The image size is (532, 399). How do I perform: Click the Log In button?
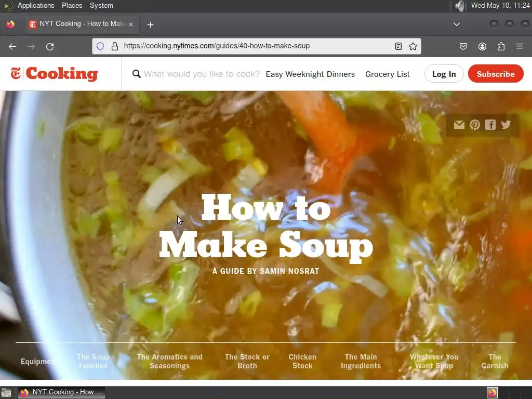pyautogui.click(x=444, y=74)
